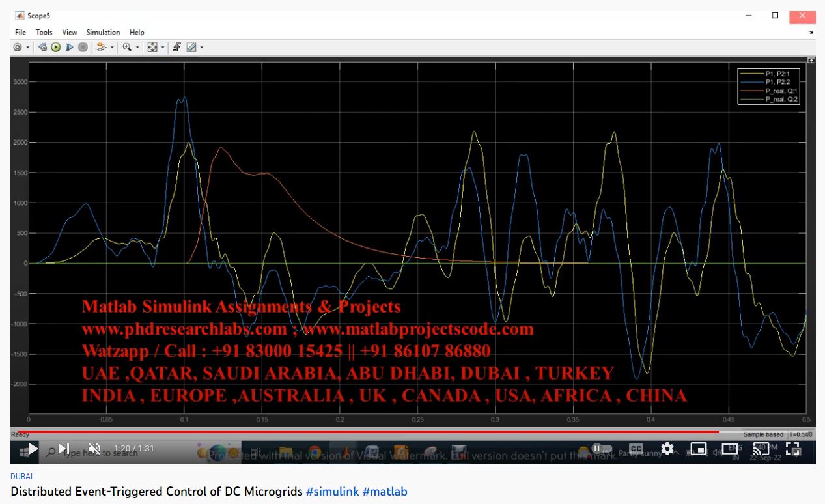Open the Tools menu
The width and height of the screenshot is (825, 504).
point(44,32)
